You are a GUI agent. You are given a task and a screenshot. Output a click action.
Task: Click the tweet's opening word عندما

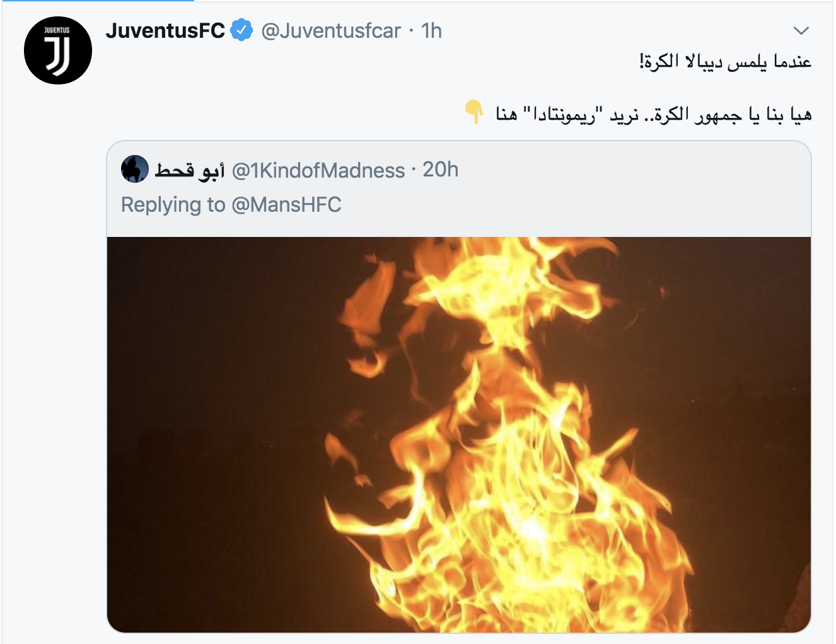click(x=792, y=62)
